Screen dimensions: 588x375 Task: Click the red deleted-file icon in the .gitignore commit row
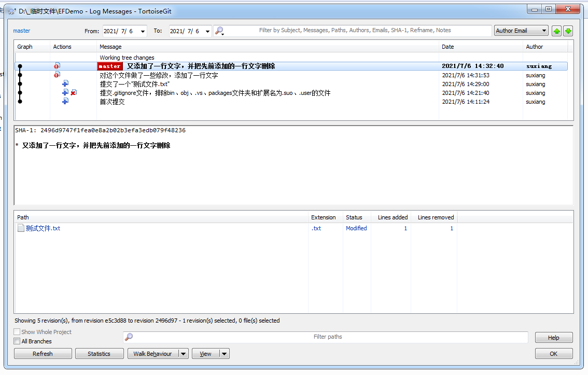click(74, 93)
